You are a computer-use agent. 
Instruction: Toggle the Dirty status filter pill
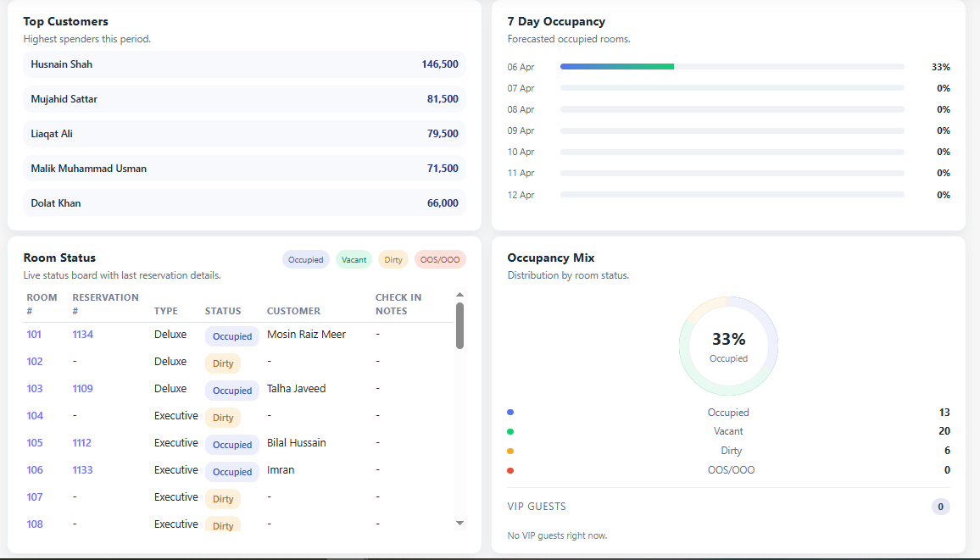point(393,259)
